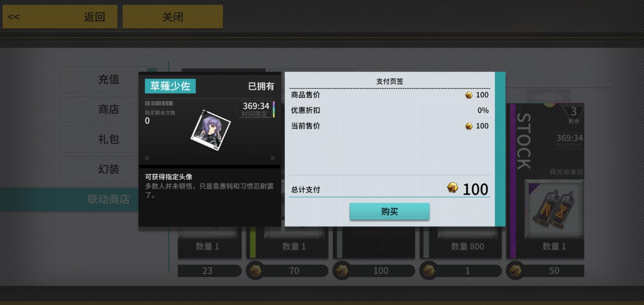The height and width of the screenshot is (305, 644).
Task: Click the coin icon on the 70 price
Action: tap(255, 271)
